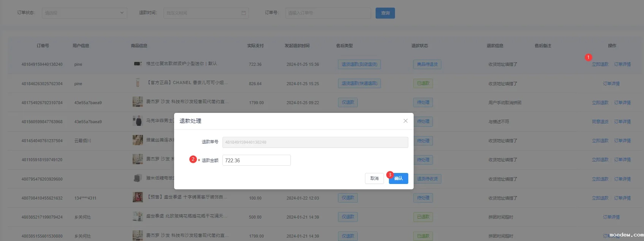Click 立即退款 for the 用户手动取消拼团 order
This screenshot has width=644, height=241.
click(600, 103)
